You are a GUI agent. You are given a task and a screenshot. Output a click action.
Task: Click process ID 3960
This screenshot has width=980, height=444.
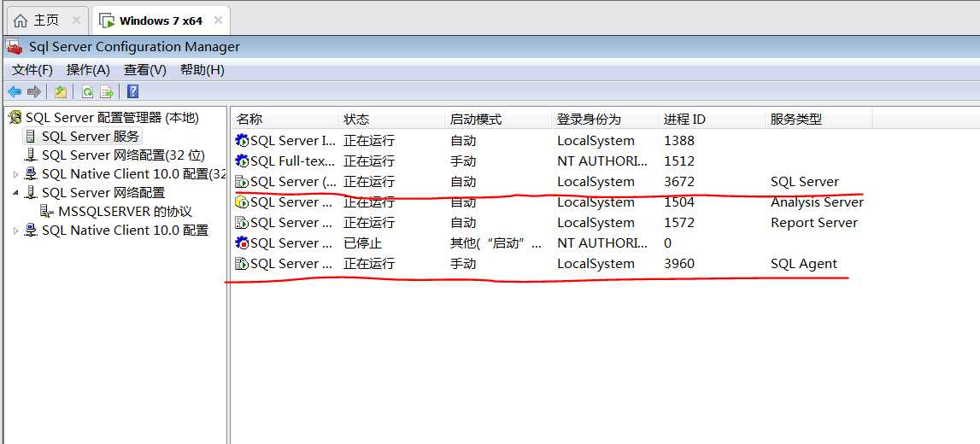[x=678, y=264]
